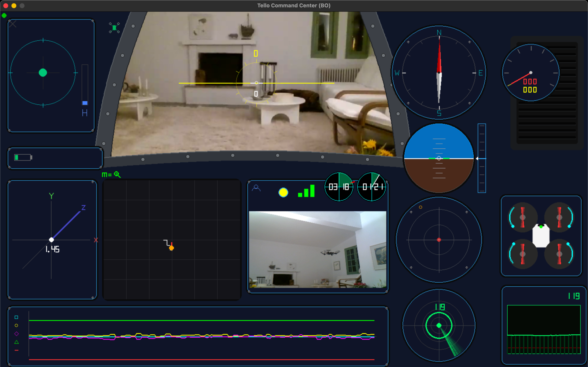Click the green dot in joystick circle
Screen dimensions: 588x367
43,72
